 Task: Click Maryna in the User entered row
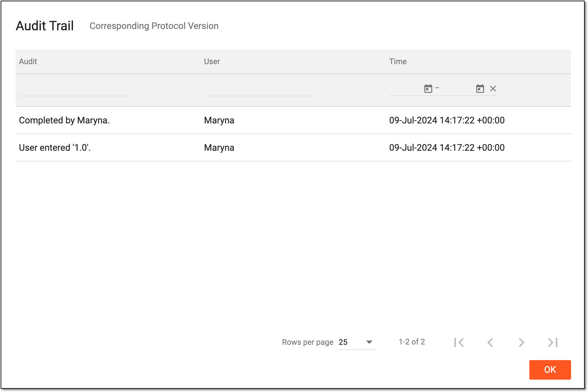coord(219,147)
